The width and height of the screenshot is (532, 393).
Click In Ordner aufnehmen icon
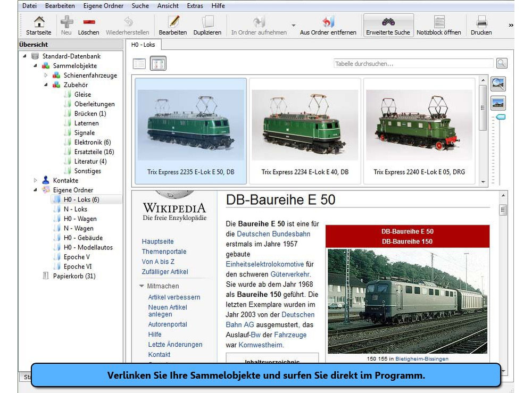[x=259, y=22]
